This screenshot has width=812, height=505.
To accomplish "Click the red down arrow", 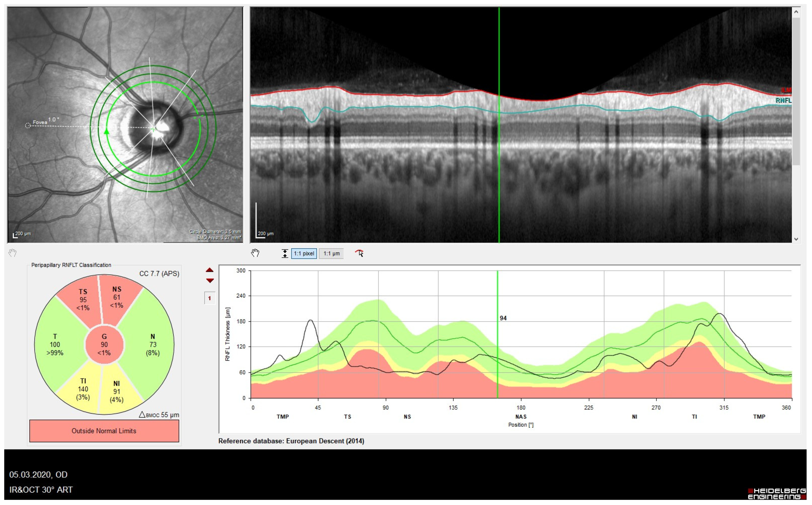I will tap(210, 280).
